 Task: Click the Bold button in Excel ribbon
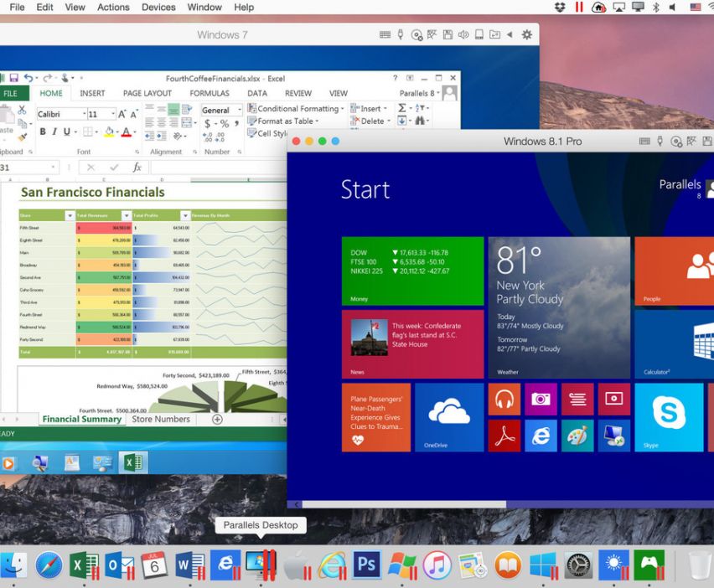[x=43, y=132]
